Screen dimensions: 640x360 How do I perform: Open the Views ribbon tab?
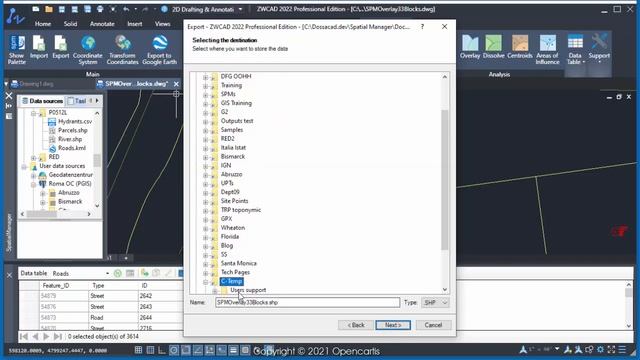tap(162, 24)
